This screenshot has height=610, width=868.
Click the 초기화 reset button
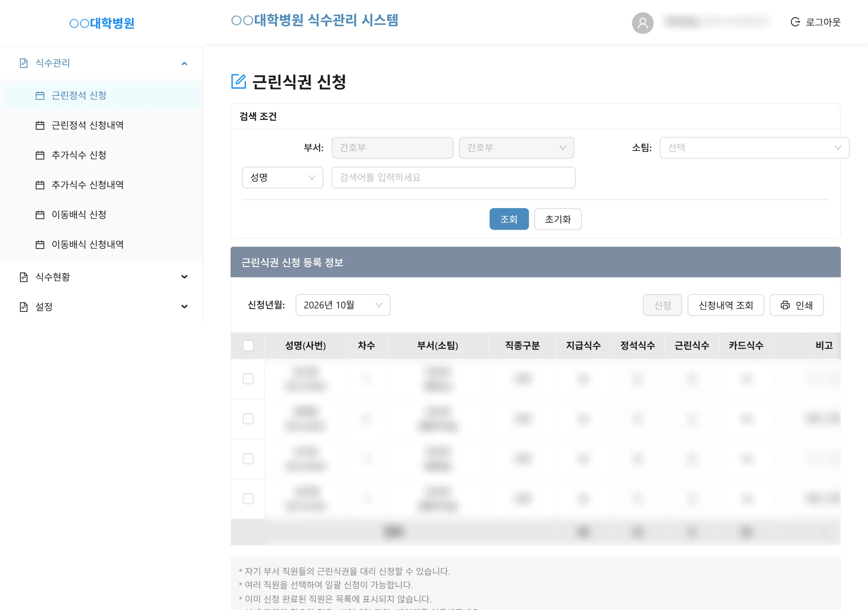tap(558, 219)
